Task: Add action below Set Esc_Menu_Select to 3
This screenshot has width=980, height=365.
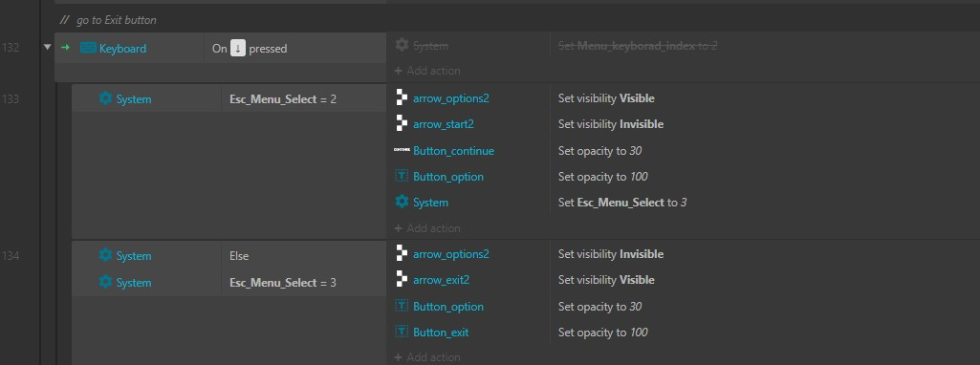Action: pyautogui.click(x=427, y=228)
